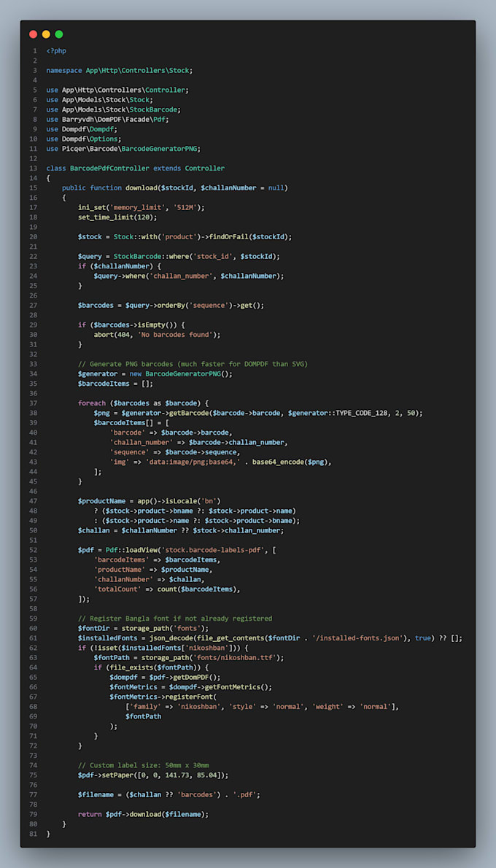The width and height of the screenshot is (496, 868).
Task: Click the '$filename' assignment line
Action: click(168, 794)
